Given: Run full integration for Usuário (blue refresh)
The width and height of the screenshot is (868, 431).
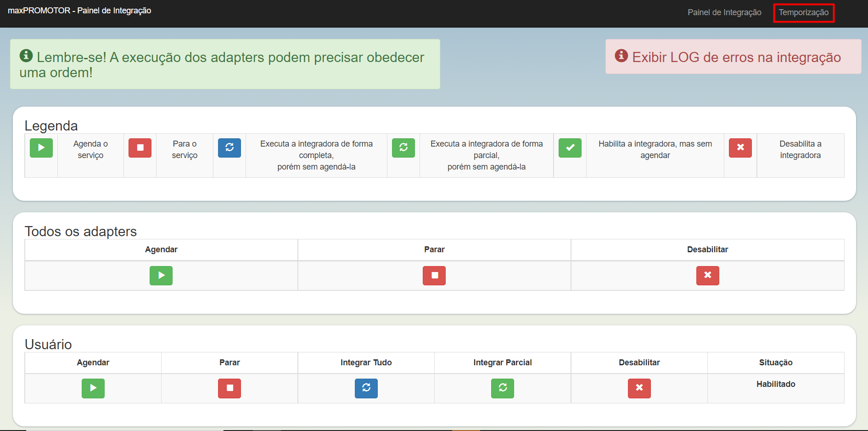Looking at the screenshot, I should point(366,388).
